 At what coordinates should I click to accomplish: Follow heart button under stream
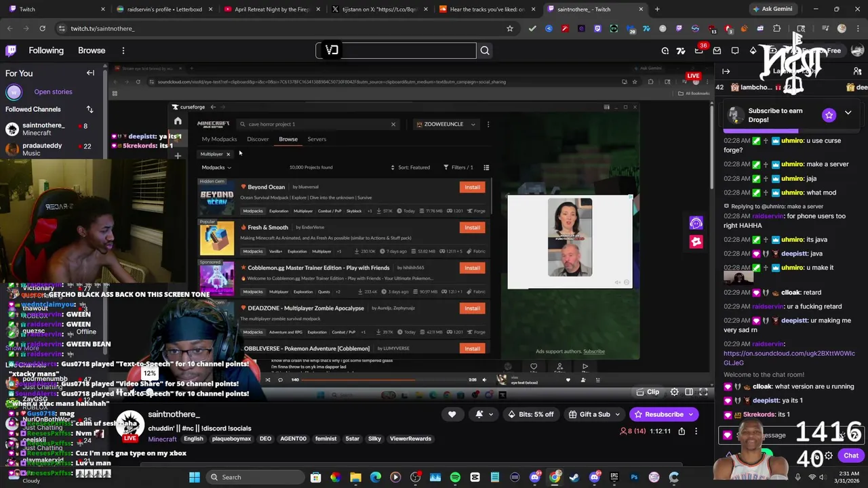(452, 414)
